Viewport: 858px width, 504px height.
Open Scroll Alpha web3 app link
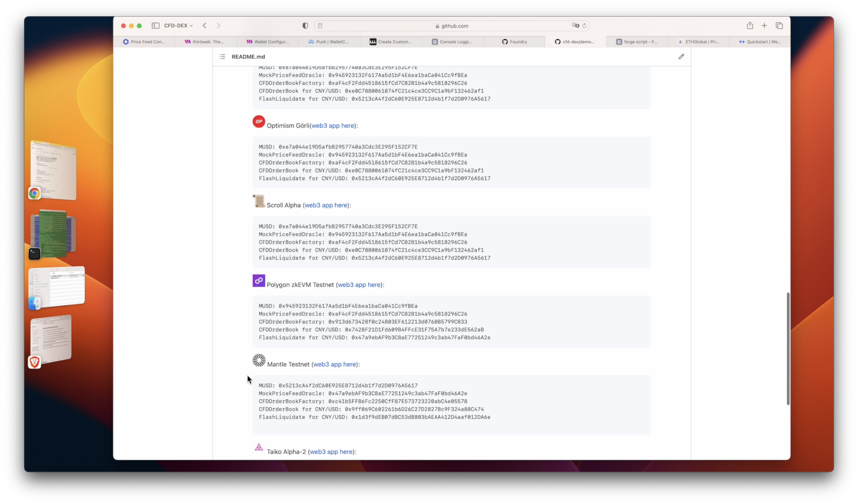pyautogui.click(x=326, y=205)
